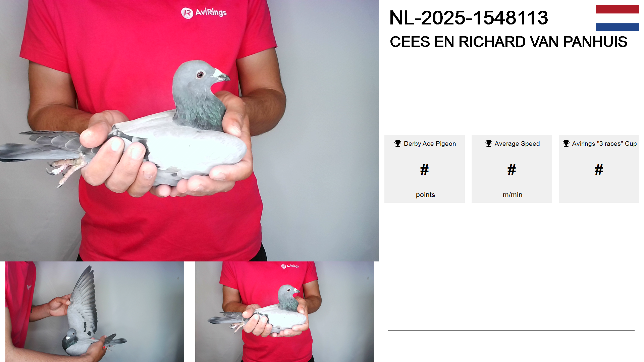644x362 pixels.
Task: Open the Derby Ace Pigeon card
Action: click(x=425, y=169)
